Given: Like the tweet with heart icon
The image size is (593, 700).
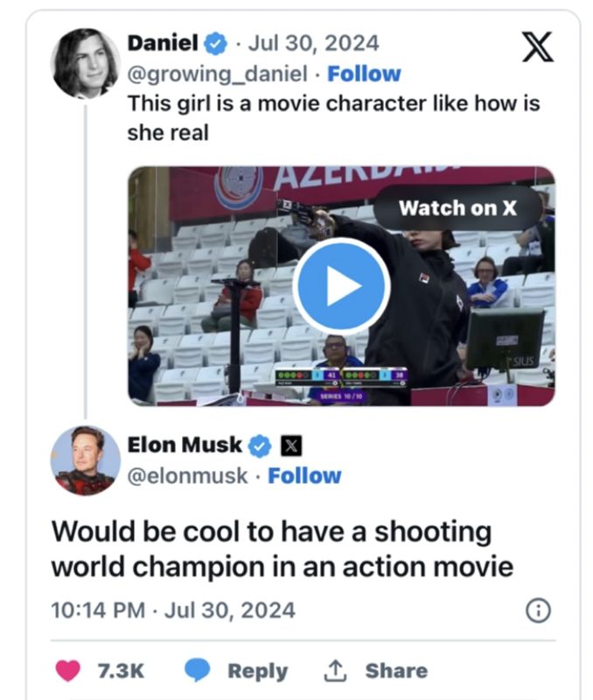Looking at the screenshot, I should click(x=68, y=671).
